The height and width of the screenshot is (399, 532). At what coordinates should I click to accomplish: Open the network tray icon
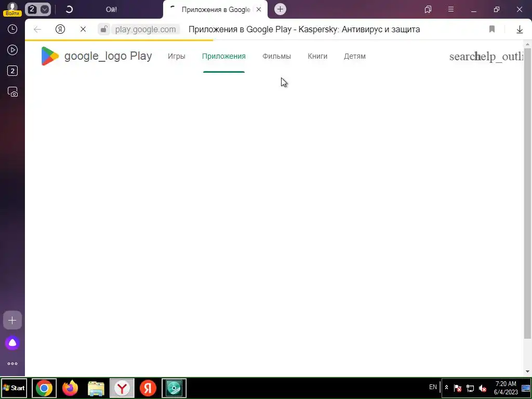pyautogui.click(x=470, y=388)
